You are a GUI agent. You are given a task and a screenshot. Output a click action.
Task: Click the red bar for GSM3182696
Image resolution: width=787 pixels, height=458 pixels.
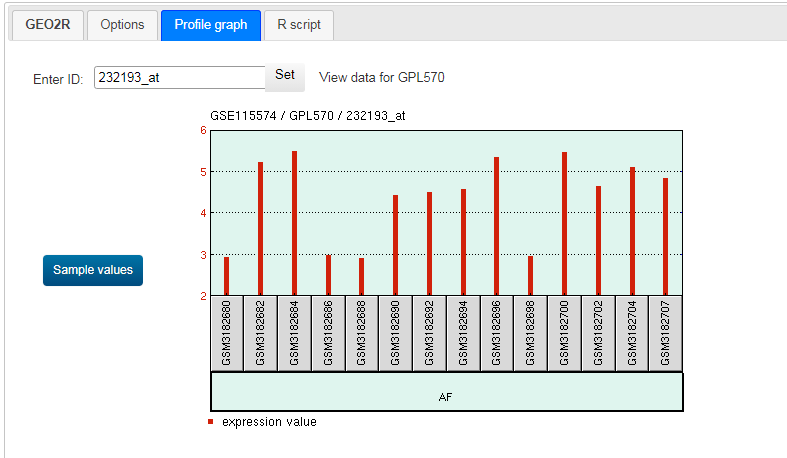click(x=496, y=226)
